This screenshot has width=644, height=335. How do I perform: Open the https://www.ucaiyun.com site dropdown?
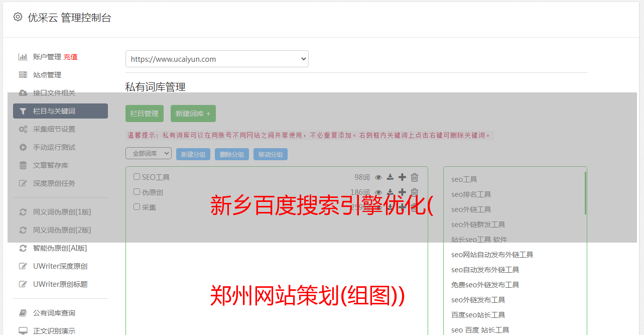pos(217,59)
